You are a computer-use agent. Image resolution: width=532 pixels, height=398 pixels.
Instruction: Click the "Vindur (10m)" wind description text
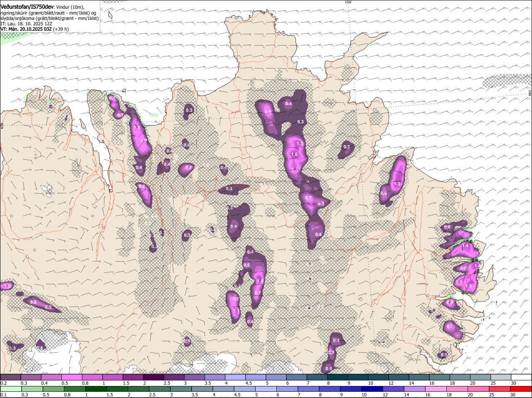point(70,7)
